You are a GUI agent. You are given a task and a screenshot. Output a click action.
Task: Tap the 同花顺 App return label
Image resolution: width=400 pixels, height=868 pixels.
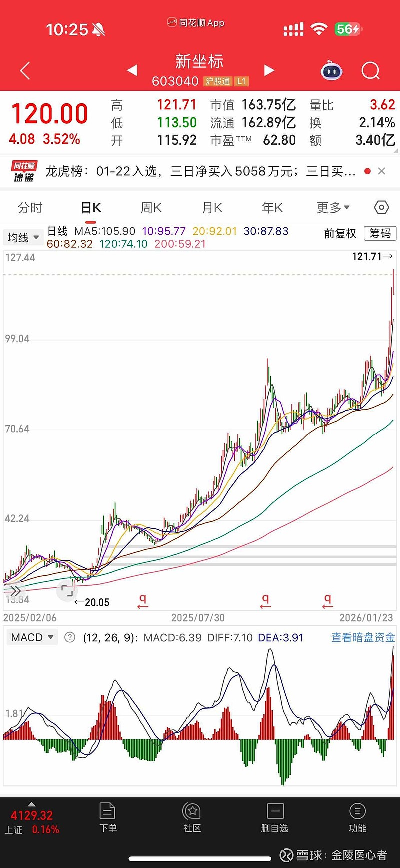[196, 23]
